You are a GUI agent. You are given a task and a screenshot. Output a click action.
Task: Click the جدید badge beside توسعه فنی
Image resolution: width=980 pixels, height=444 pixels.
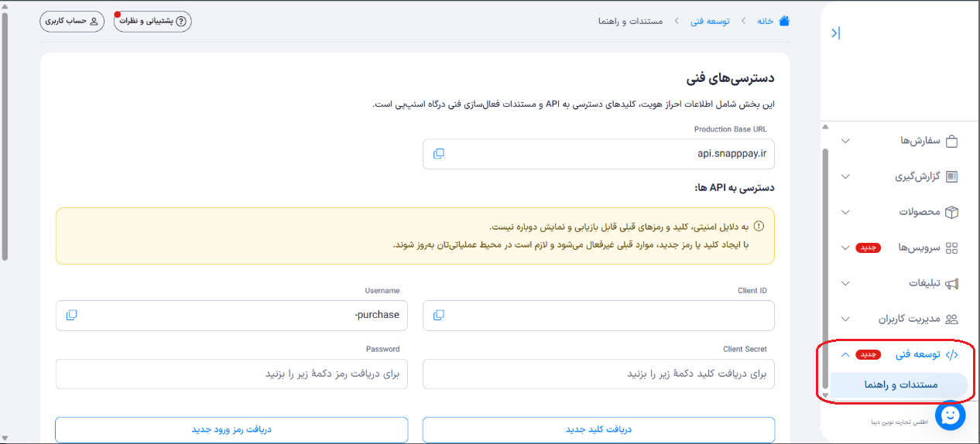(869, 354)
